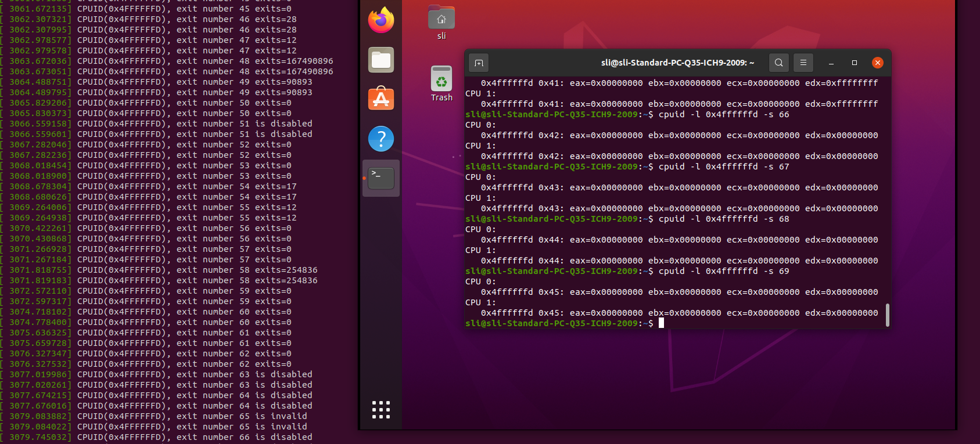Minimize the terminal window

click(831, 63)
